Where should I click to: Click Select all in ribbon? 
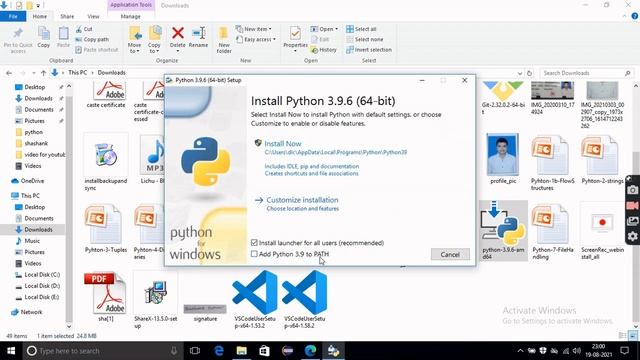click(x=361, y=29)
